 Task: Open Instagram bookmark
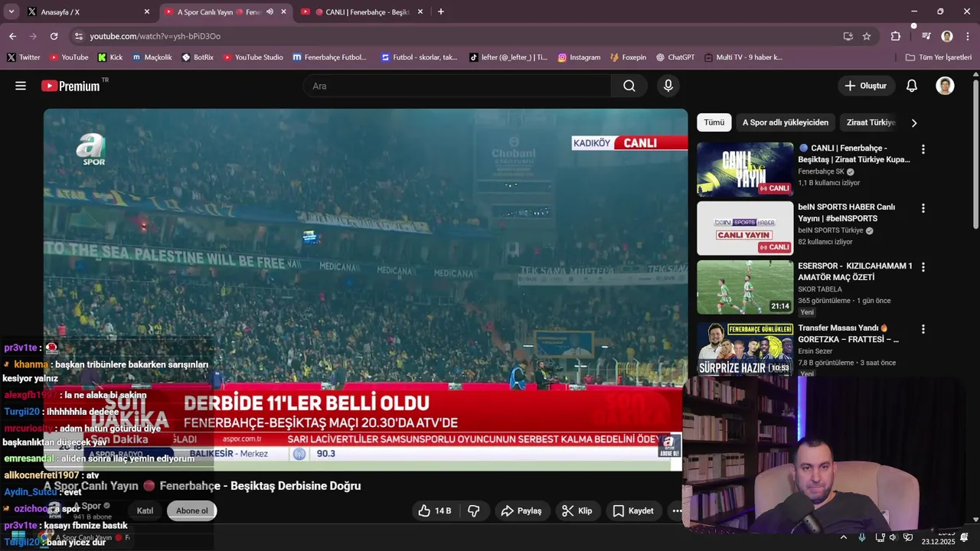click(579, 57)
